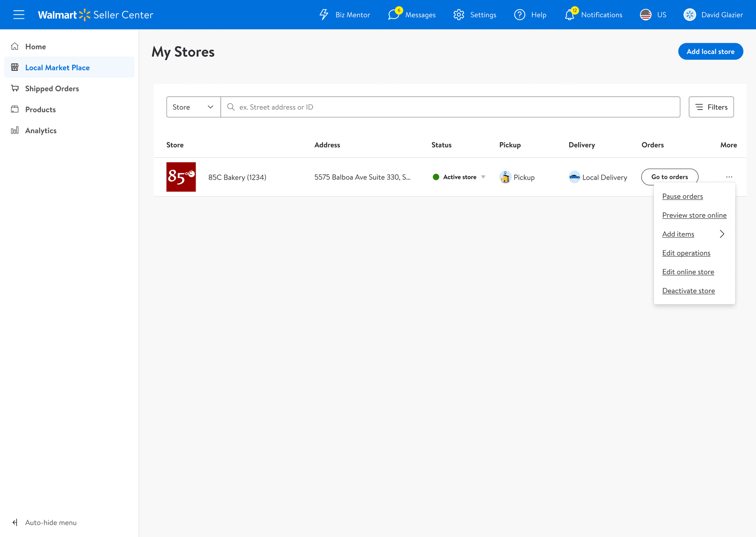Click the Add local store button
The height and width of the screenshot is (537, 756).
(x=710, y=52)
